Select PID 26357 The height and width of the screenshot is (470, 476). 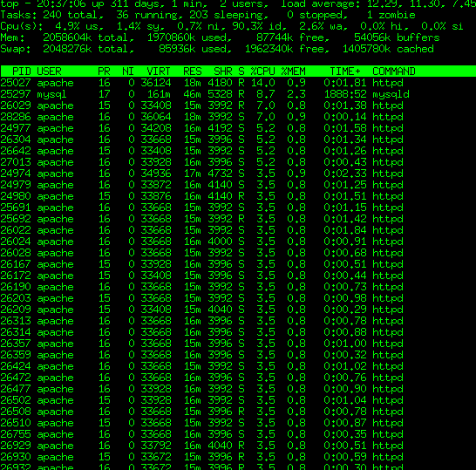tap(16, 344)
